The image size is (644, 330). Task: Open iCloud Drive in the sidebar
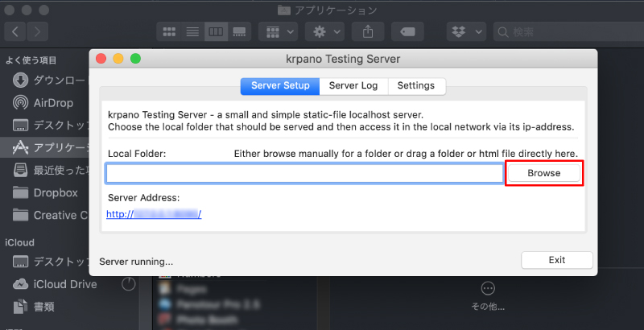(64, 284)
